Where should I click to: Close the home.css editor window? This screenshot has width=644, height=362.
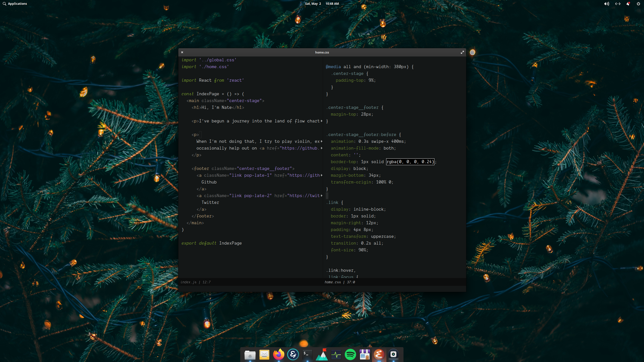pyautogui.click(x=182, y=52)
